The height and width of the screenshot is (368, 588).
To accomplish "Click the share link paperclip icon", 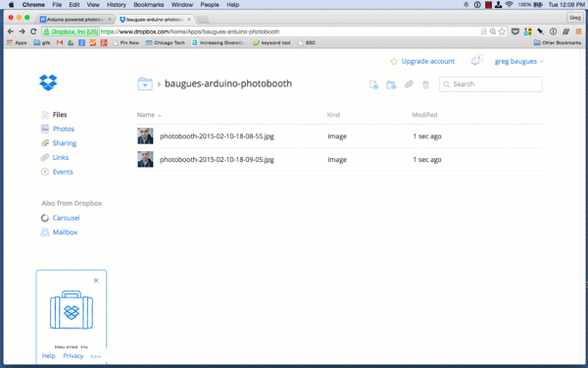I will [409, 84].
